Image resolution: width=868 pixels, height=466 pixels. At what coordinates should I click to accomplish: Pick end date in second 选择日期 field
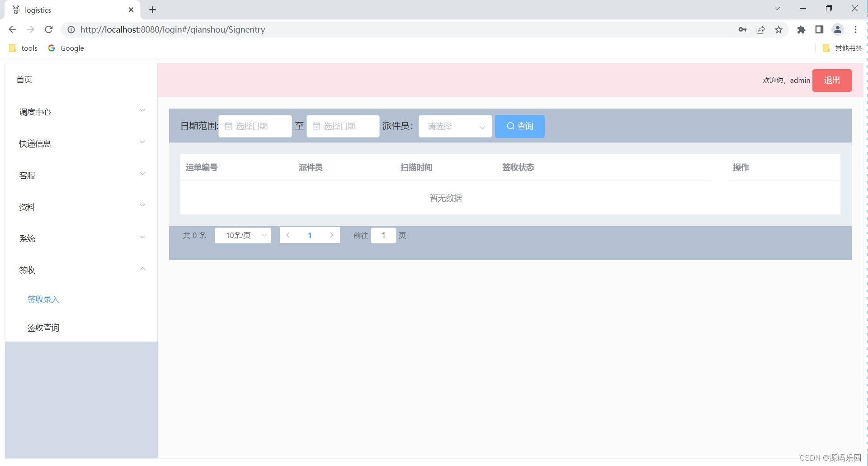click(343, 126)
